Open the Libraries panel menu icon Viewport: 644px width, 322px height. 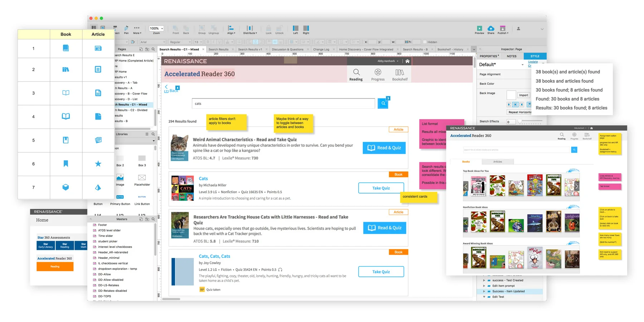tap(147, 134)
